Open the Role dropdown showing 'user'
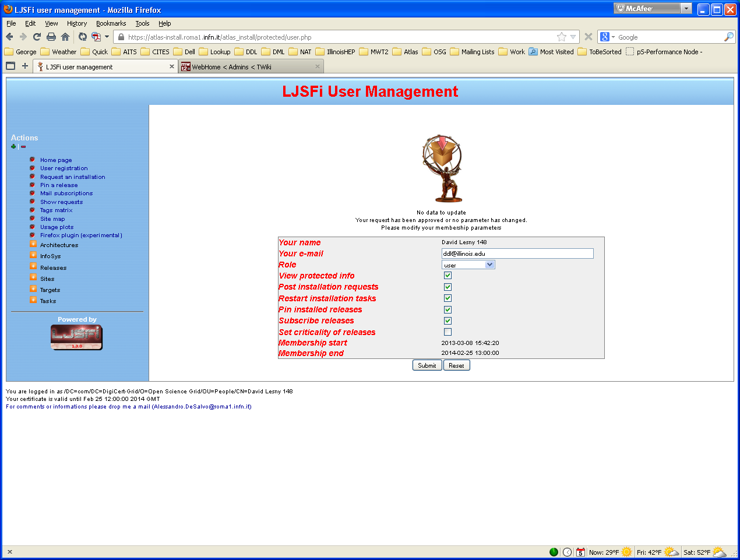Viewport: 740px width, 560px height. (489, 265)
